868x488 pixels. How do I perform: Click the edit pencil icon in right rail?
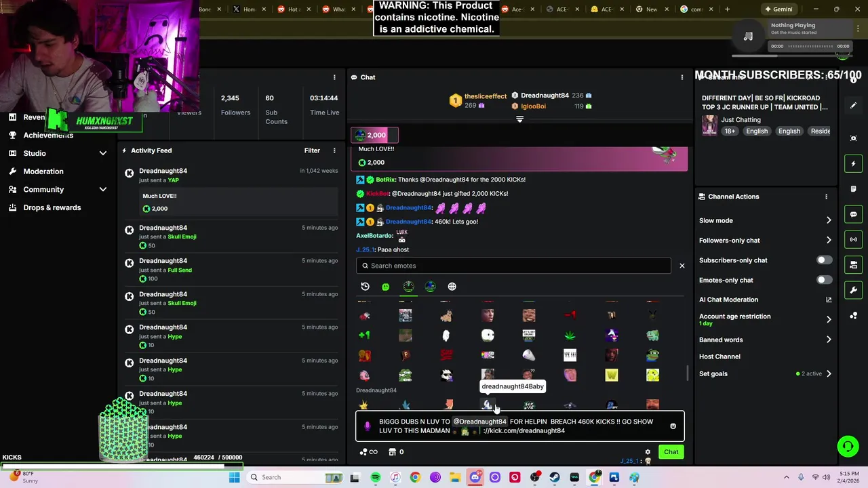coord(854,105)
